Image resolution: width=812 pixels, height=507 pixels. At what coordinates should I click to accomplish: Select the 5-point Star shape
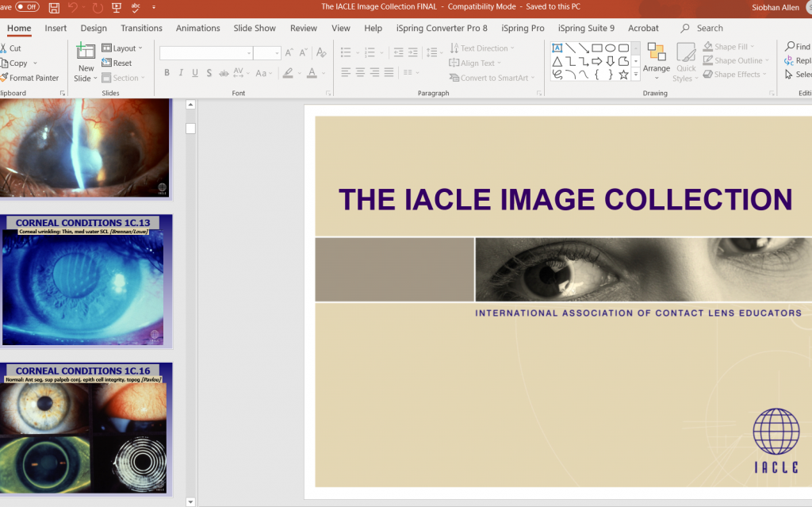pyautogui.click(x=623, y=75)
